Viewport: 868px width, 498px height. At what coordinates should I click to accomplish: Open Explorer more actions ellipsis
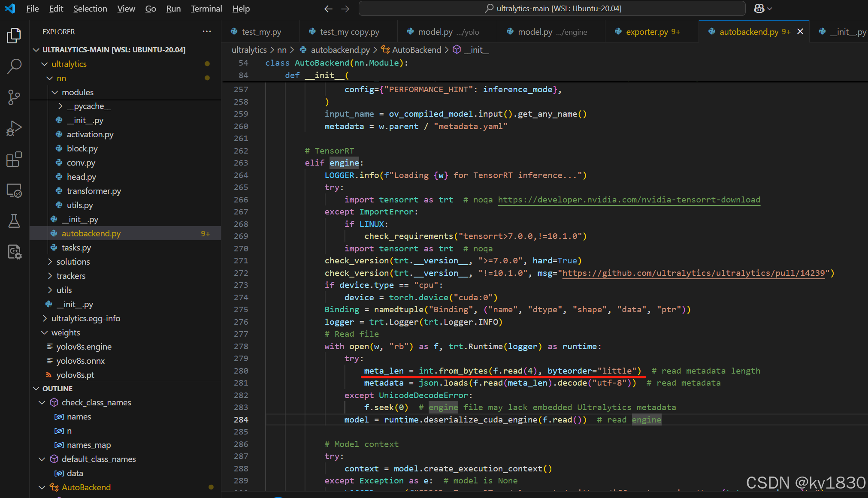[207, 32]
